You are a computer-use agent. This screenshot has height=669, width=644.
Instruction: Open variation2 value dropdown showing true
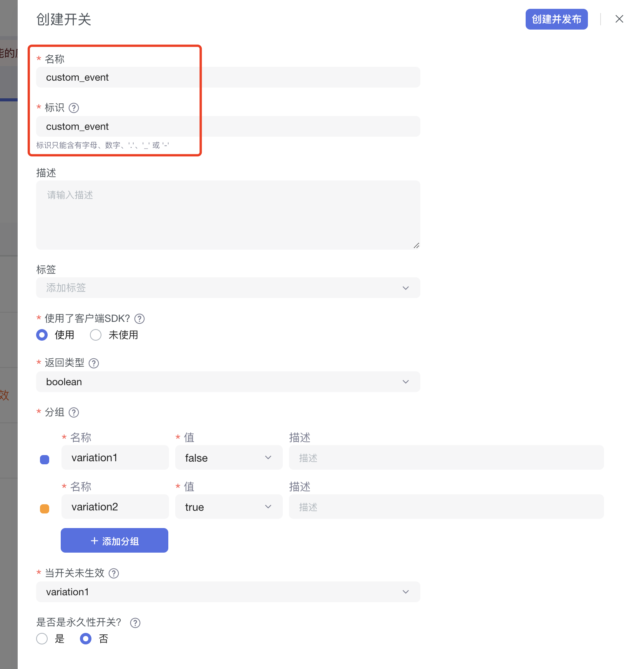pyautogui.click(x=229, y=507)
